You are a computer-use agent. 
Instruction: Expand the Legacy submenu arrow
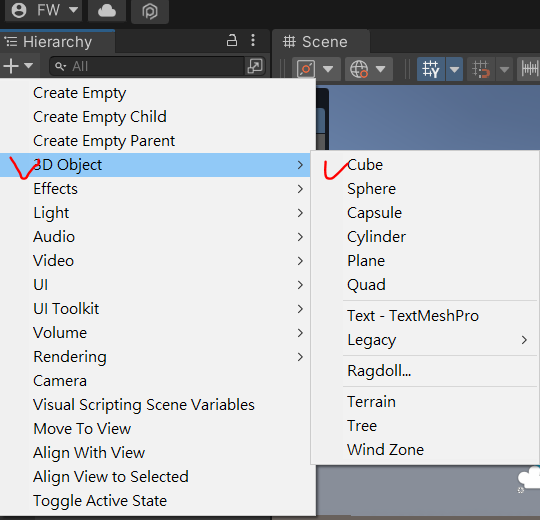tap(524, 340)
